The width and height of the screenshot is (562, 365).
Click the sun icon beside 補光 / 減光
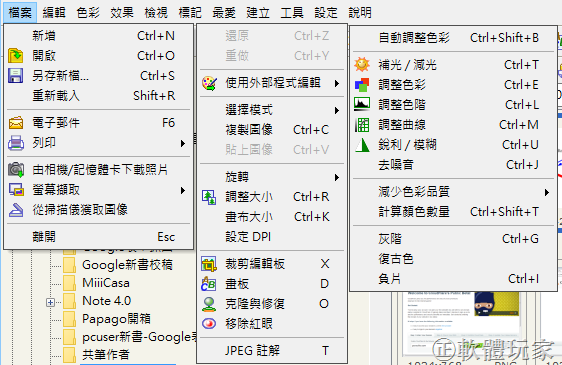click(362, 65)
